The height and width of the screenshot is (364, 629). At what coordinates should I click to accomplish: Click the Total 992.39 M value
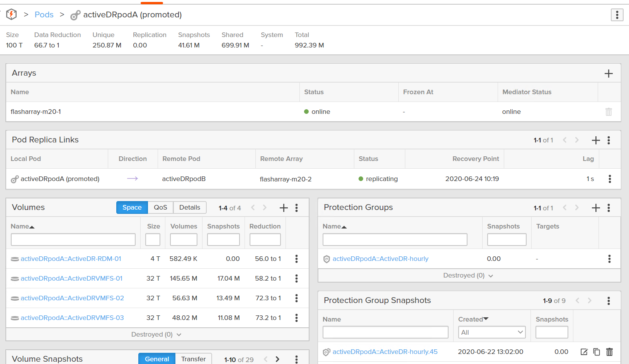309,45
